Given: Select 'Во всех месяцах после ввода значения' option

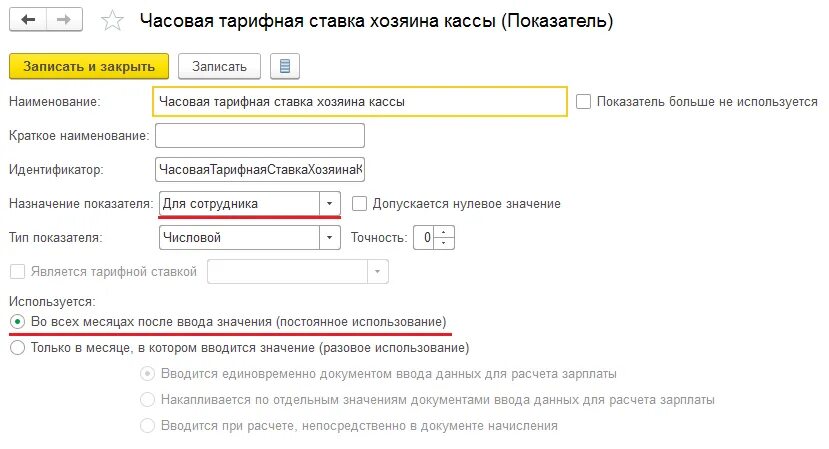Looking at the screenshot, I should (x=17, y=322).
